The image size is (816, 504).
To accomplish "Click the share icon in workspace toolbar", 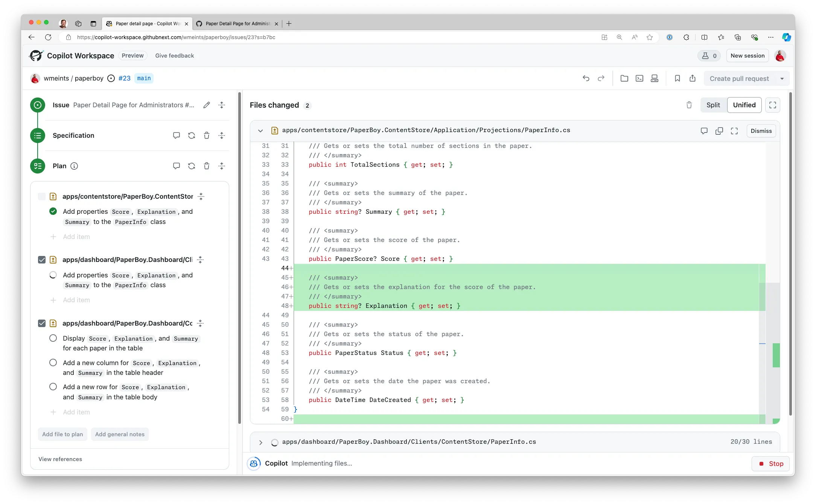I will (x=693, y=78).
